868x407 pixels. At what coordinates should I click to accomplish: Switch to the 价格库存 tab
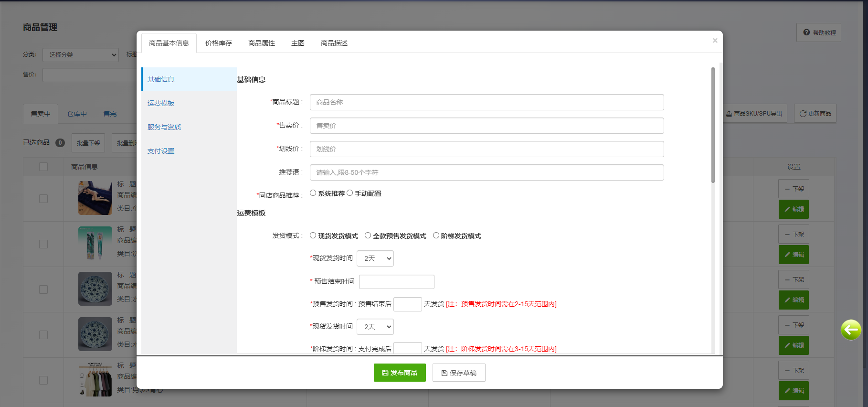(x=218, y=43)
